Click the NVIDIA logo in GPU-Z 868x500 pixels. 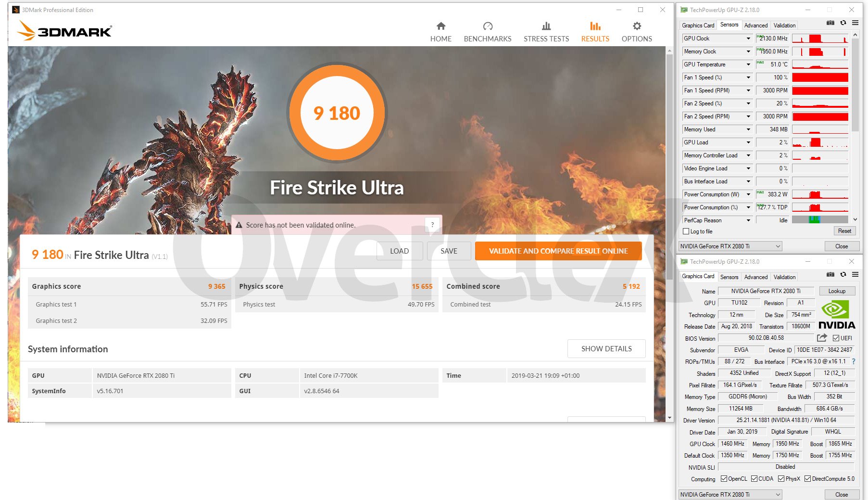(x=837, y=315)
